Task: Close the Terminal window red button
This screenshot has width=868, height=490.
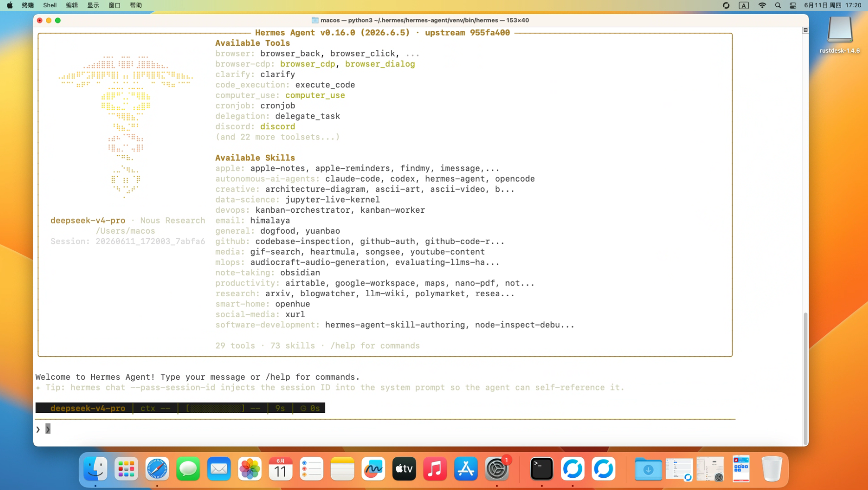Action: tap(40, 20)
